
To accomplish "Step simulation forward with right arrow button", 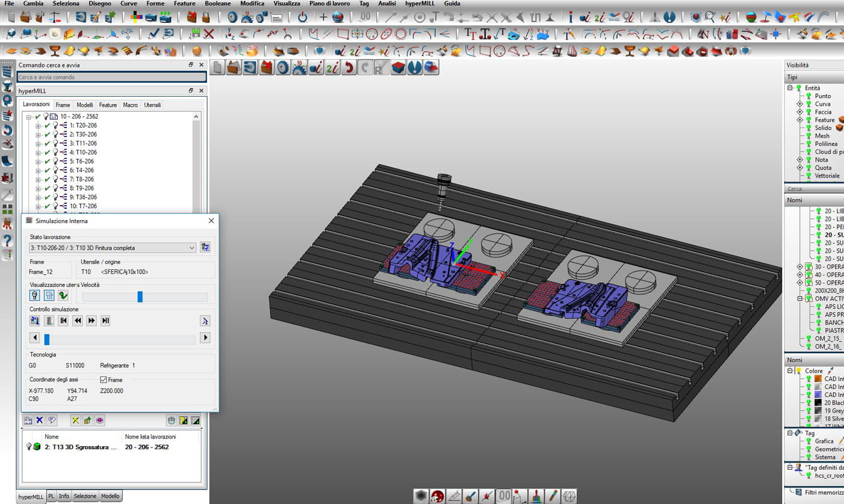I will 205,338.
